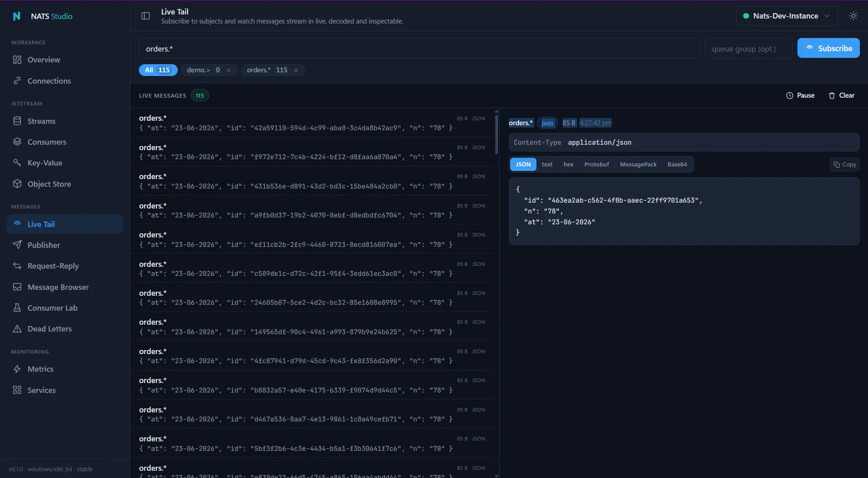Switch payload view to JSON tab
Screen dimensions: 868x478
tap(523, 165)
